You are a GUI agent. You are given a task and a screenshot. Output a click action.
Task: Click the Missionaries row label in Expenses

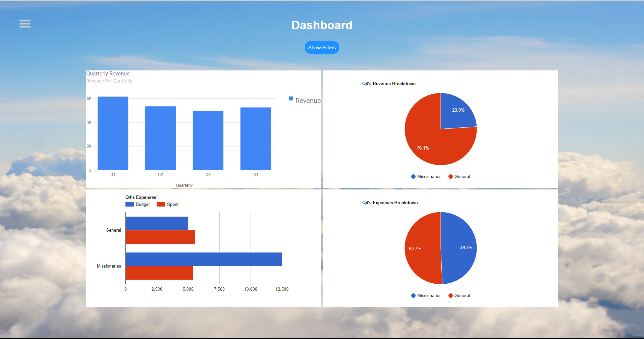[x=109, y=266]
